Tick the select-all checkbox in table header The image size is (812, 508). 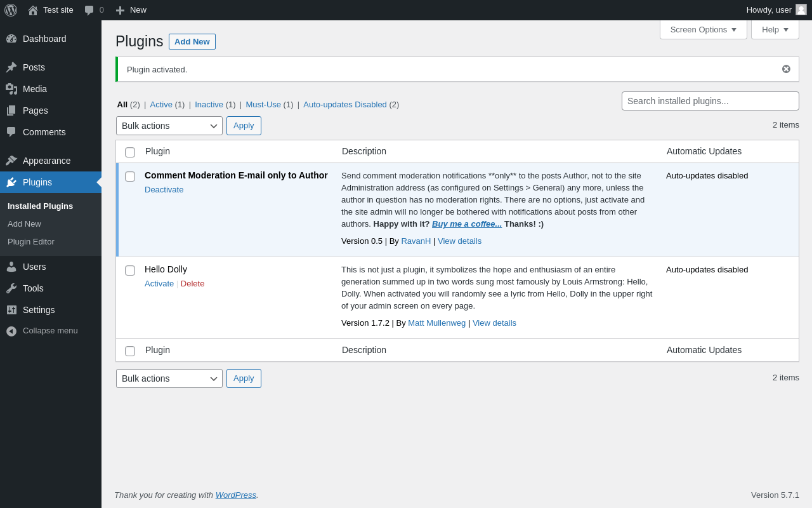tap(130, 152)
